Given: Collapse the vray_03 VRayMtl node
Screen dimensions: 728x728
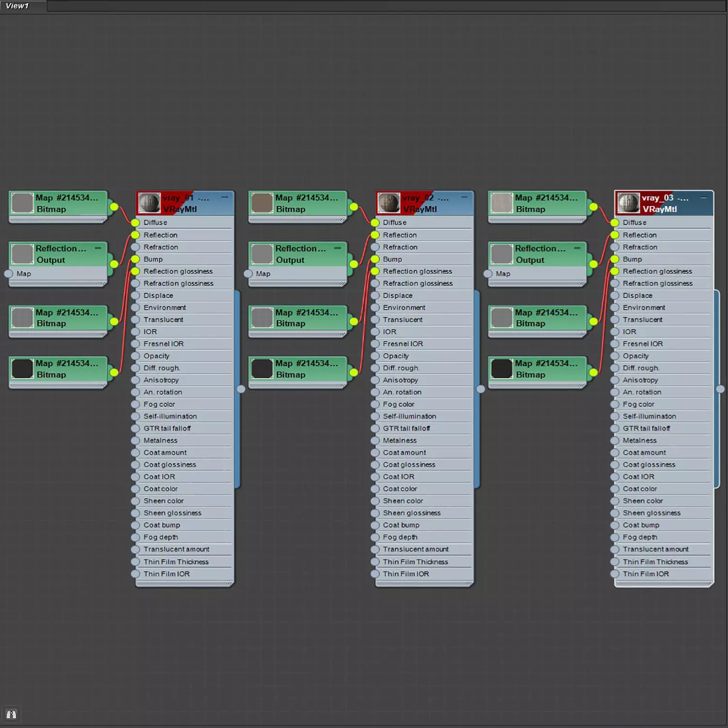Looking at the screenshot, I should 703,197.
